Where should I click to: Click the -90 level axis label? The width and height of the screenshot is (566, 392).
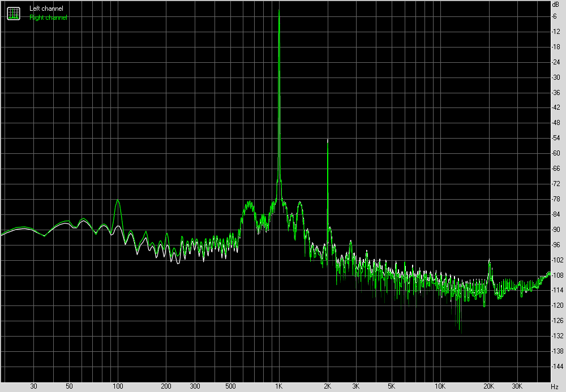pyautogui.click(x=555, y=230)
